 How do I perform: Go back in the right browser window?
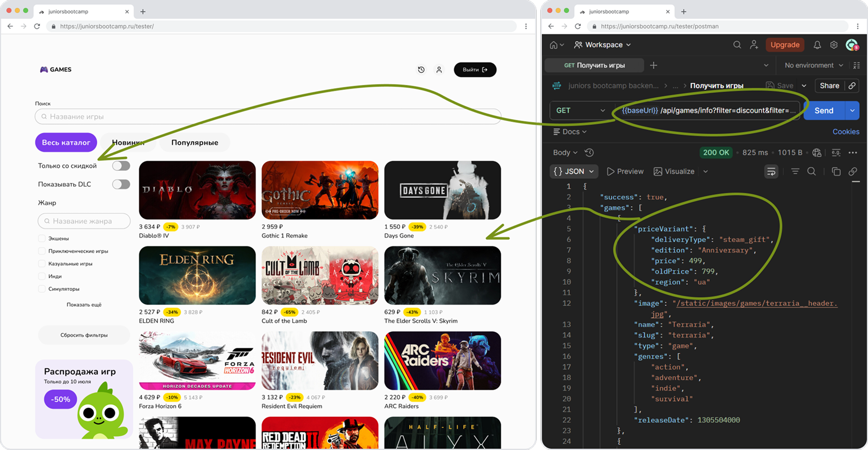551,26
